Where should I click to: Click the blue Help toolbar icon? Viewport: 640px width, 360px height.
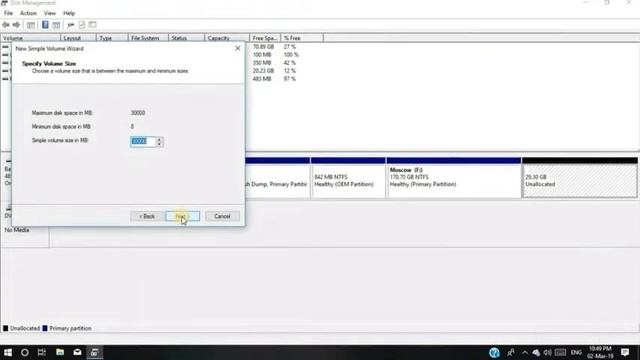click(x=45, y=25)
